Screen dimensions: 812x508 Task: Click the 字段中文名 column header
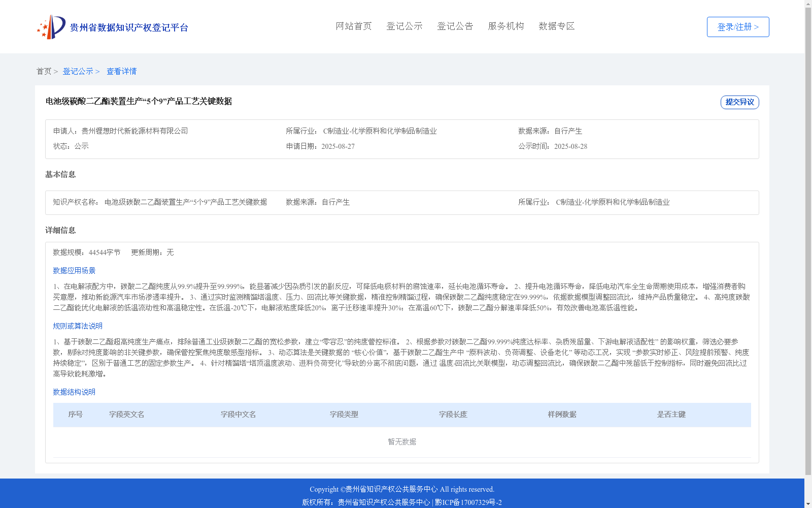click(238, 415)
